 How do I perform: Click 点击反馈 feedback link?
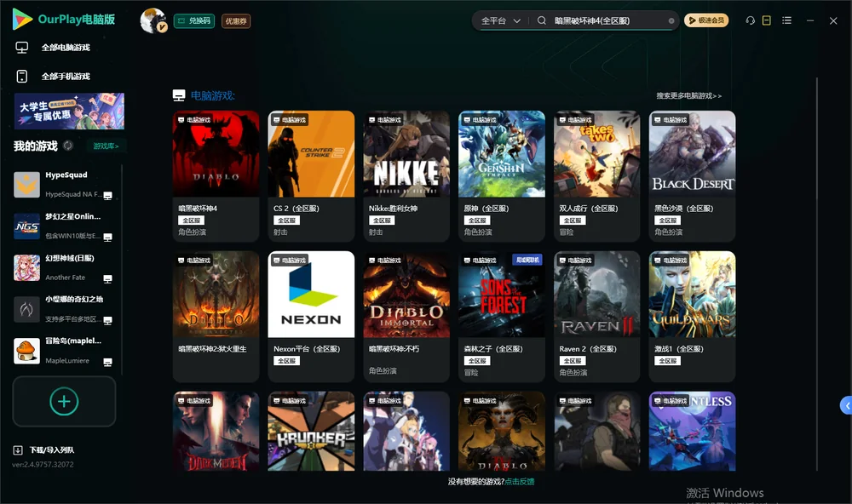pyautogui.click(x=520, y=481)
